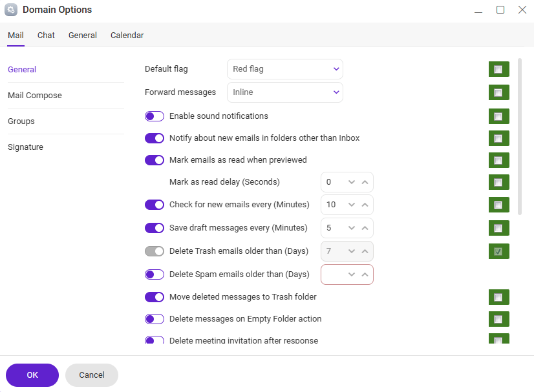Open the Signature section in the sidebar
The height and width of the screenshot is (392, 534).
pos(25,147)
